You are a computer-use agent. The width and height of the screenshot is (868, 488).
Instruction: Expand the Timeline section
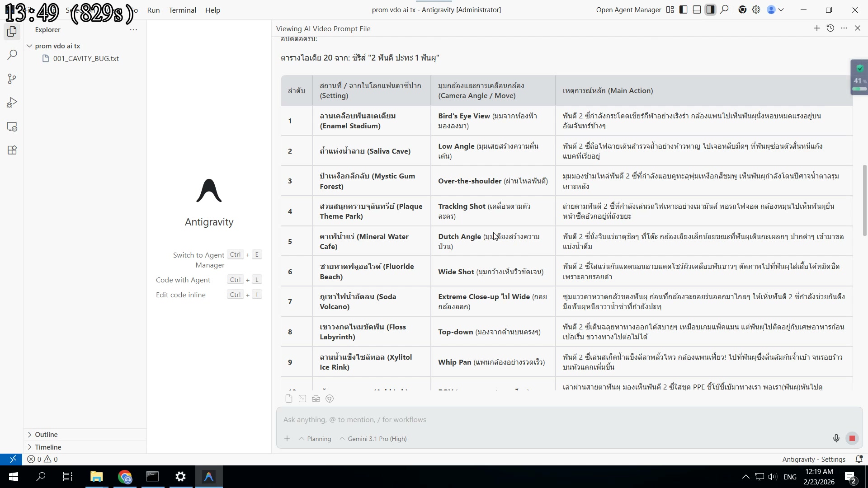coord(48,447)
